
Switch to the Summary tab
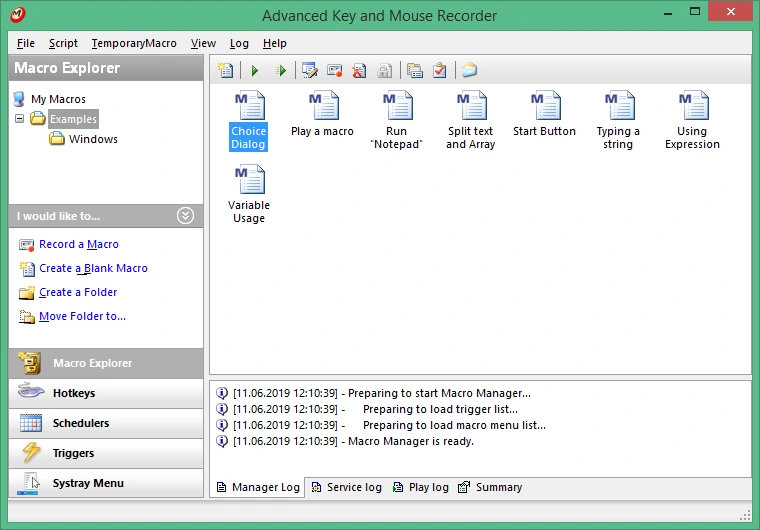490,487
